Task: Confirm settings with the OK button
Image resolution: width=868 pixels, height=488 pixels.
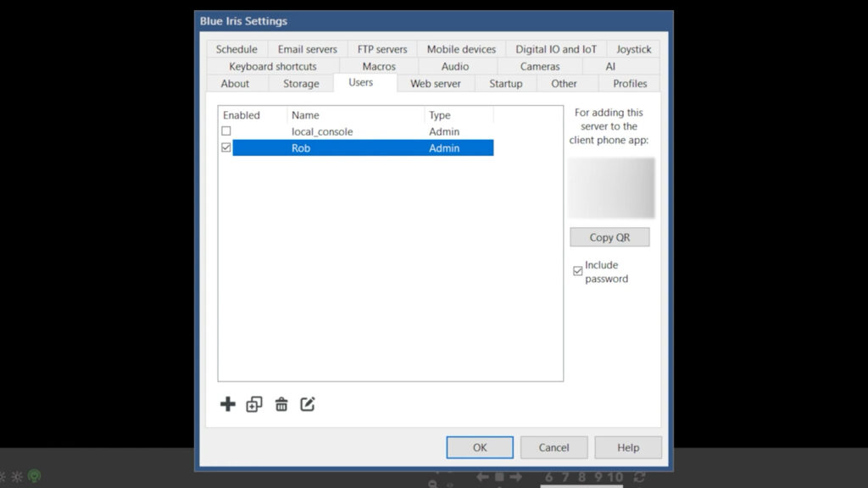Action: (479, 447)
